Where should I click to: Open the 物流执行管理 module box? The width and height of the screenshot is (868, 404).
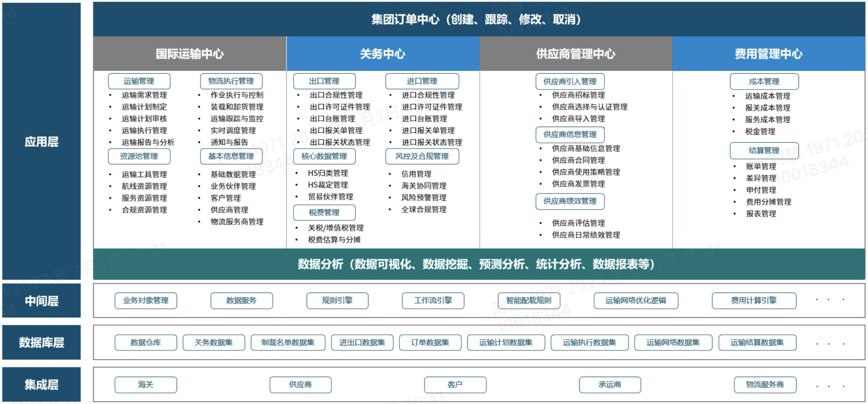231,81
